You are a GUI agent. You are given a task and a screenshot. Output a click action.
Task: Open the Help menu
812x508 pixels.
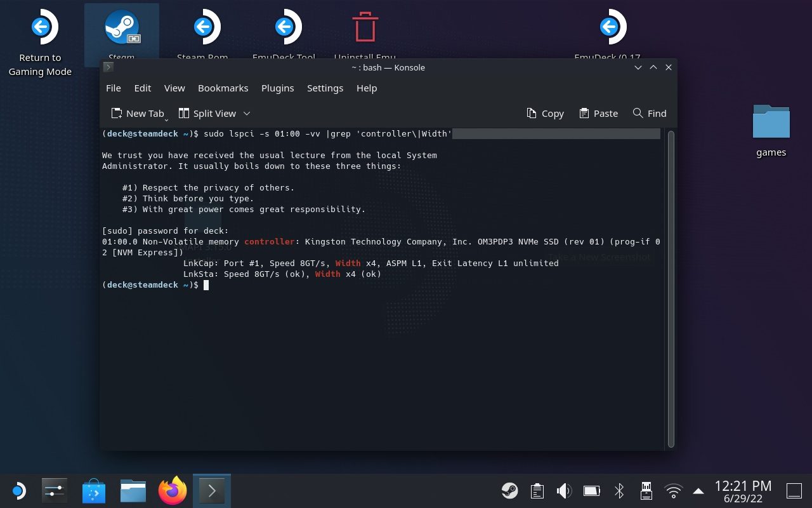367,88
